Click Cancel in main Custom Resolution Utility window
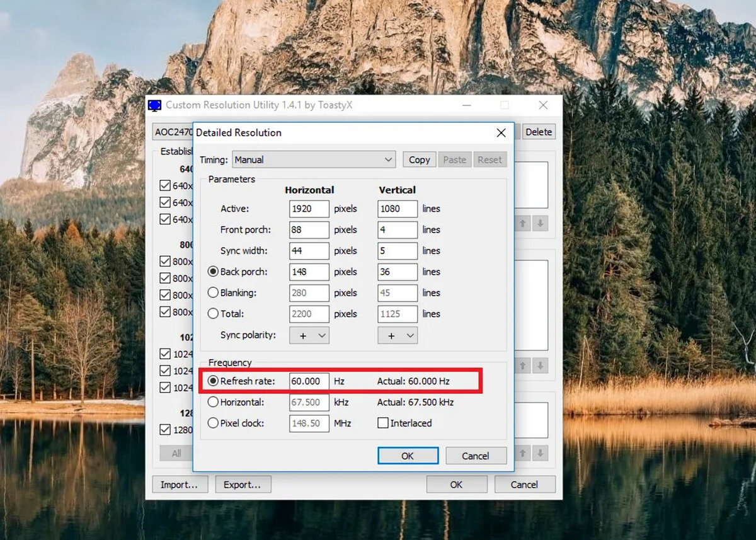 pyautogui.click(x=524, y=485)
